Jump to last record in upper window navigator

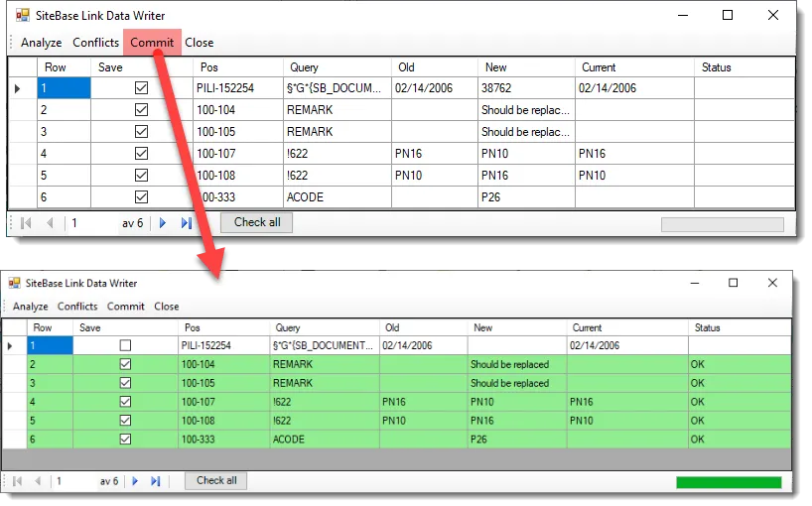tap(187, 223)
